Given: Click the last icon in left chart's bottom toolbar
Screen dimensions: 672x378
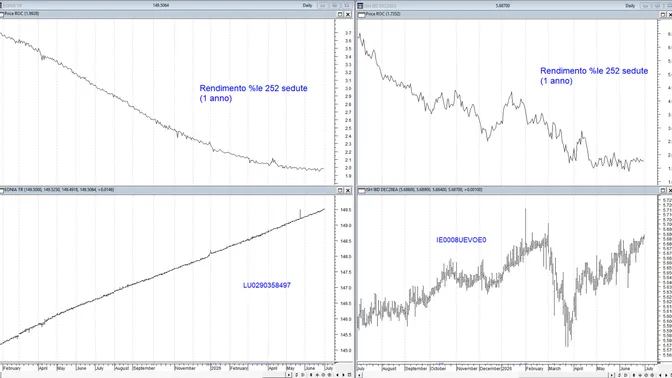Looking at the screenshot, I should tap(349, 375).
